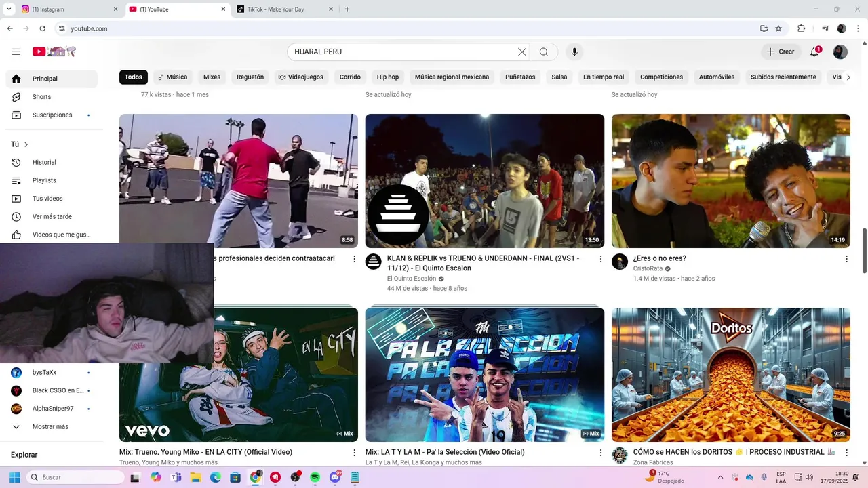Open El Quinto Escalón channel name link
The image size is (868, 488).
click(412, 279)
